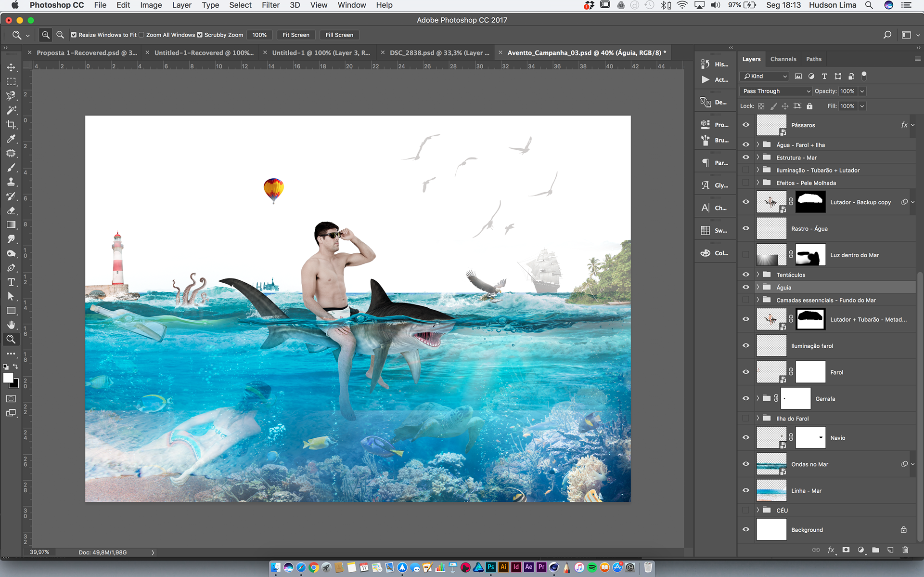Hide the Background layer
This screenshot has height=577, width=924.
point(746,529)
